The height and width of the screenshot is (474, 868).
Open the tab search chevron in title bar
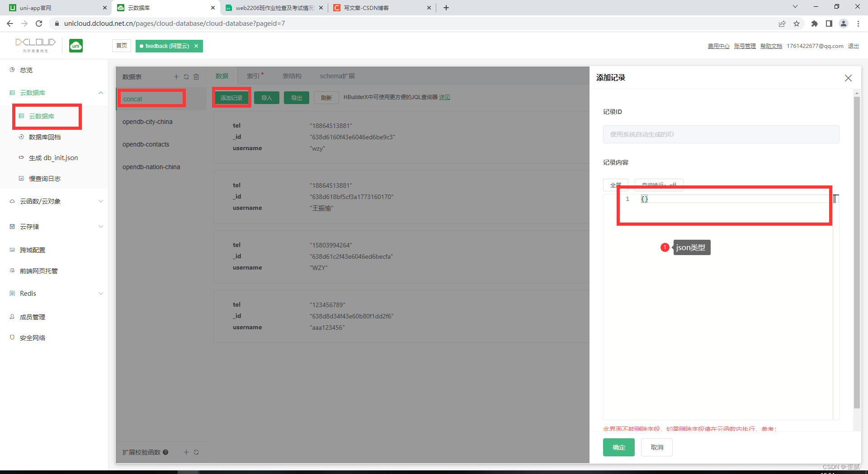click(x=795, y=6)
